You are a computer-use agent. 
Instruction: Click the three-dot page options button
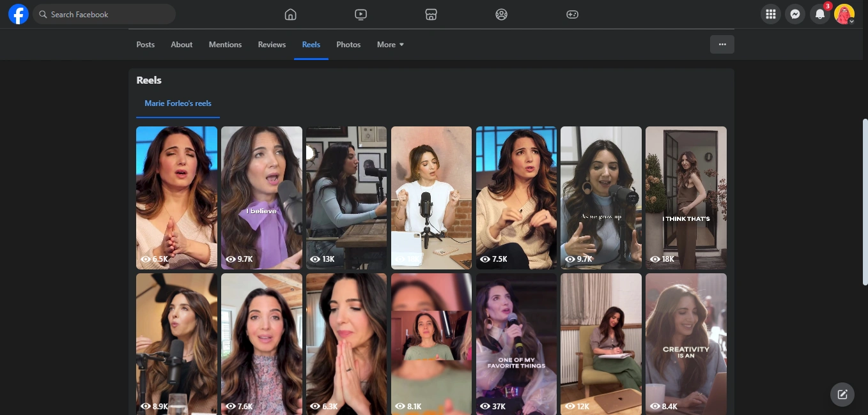coord(722,45)
